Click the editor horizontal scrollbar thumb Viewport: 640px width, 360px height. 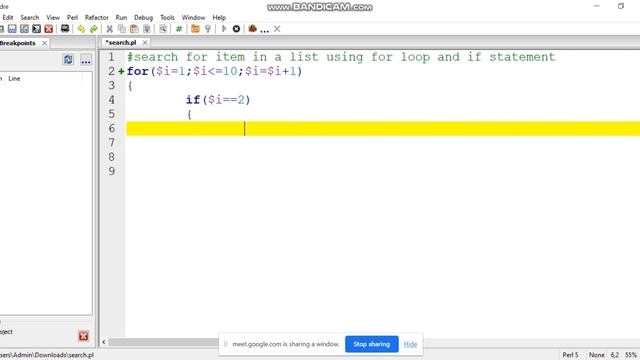163,342
